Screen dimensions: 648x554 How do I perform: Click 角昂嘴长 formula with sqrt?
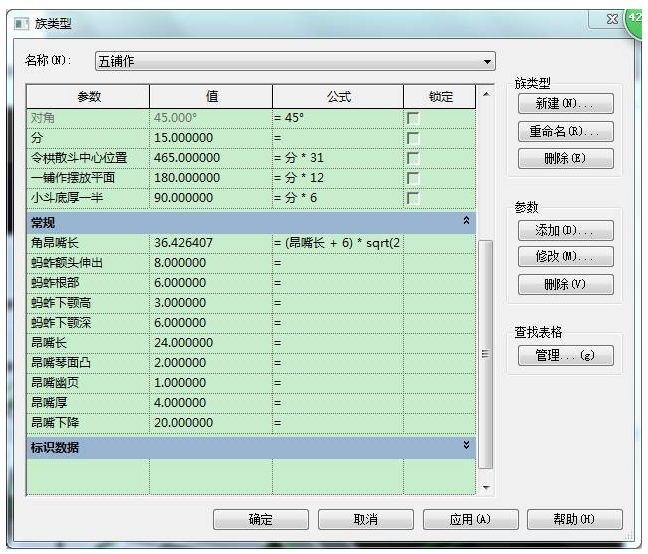click(x=338, y=243)
